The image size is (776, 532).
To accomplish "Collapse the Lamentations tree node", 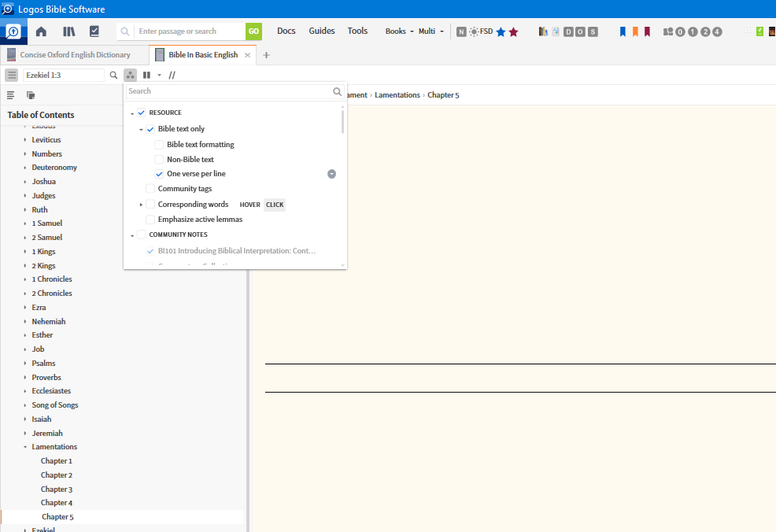I will [x=25, y=447].
